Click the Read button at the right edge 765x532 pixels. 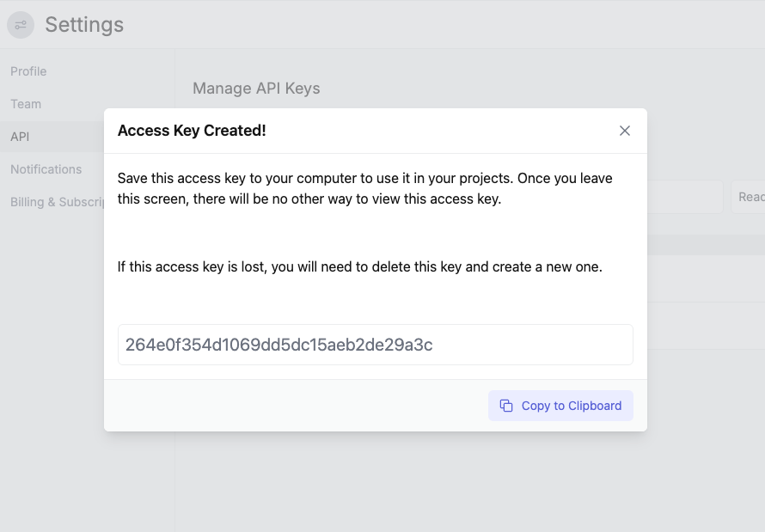tap(750, 196)
